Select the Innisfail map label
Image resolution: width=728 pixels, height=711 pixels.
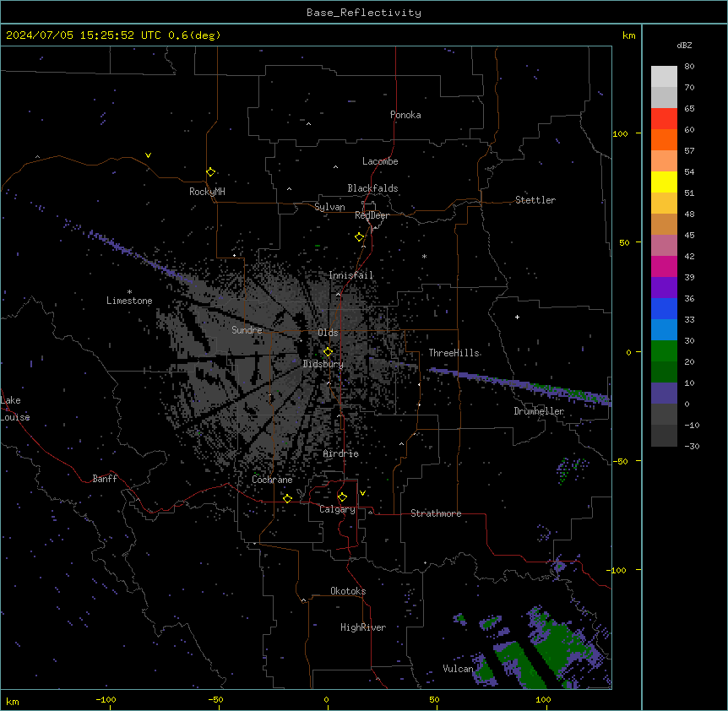coord(351,275)
